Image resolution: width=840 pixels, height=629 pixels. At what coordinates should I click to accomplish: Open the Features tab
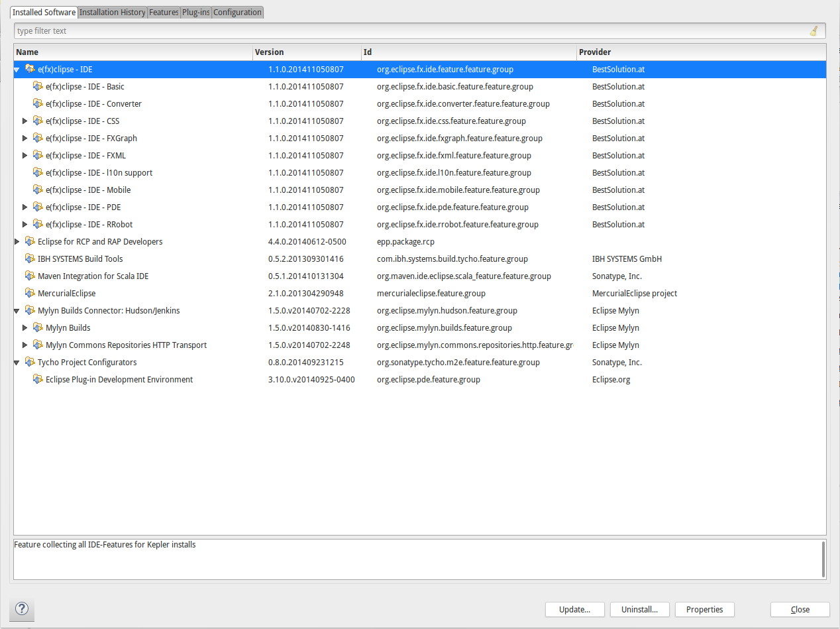click(x=164, y=12)
